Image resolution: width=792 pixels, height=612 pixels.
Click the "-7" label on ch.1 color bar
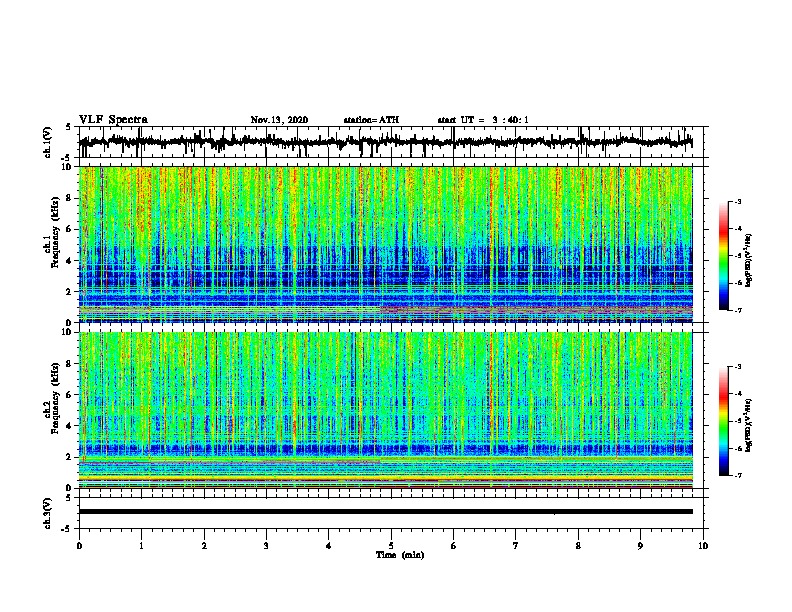738,310
